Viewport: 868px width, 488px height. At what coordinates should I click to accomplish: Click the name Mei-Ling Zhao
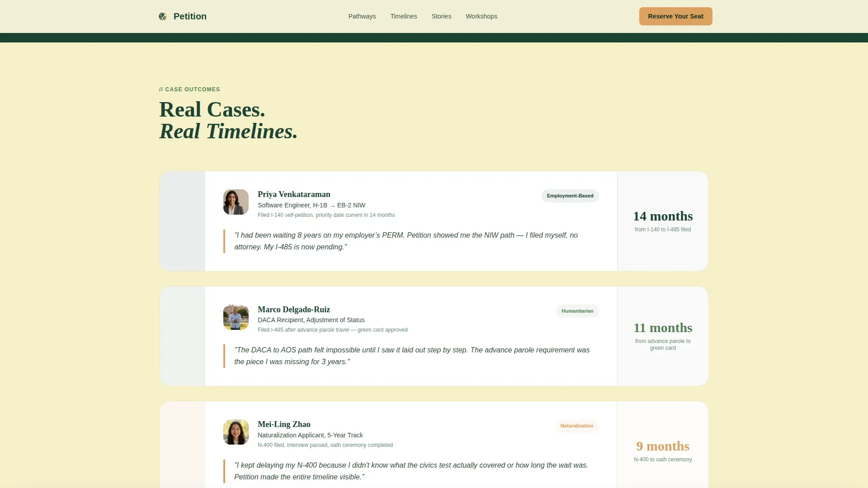284,424
